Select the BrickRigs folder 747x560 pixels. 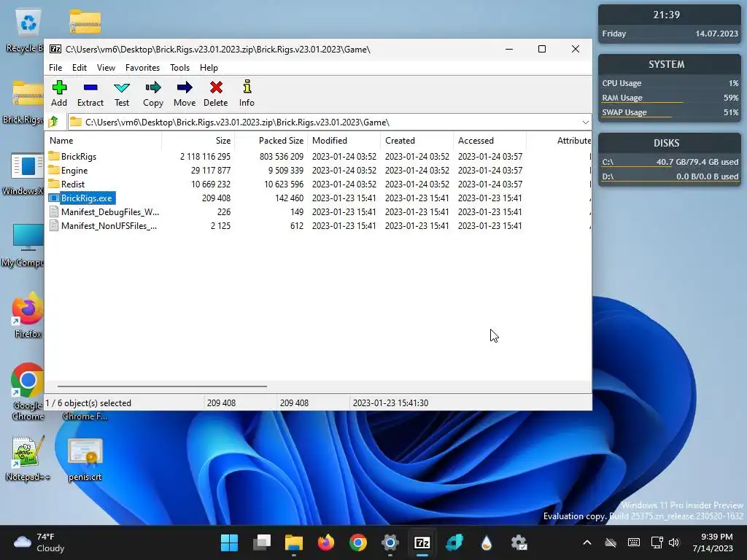click(79, 156)
